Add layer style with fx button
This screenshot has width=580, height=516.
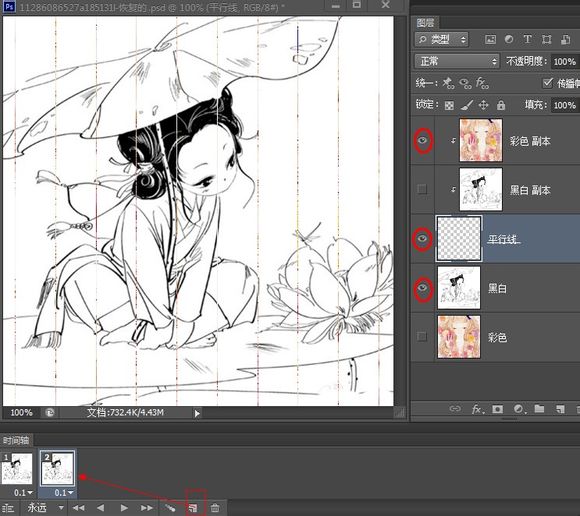pos(477,409)
